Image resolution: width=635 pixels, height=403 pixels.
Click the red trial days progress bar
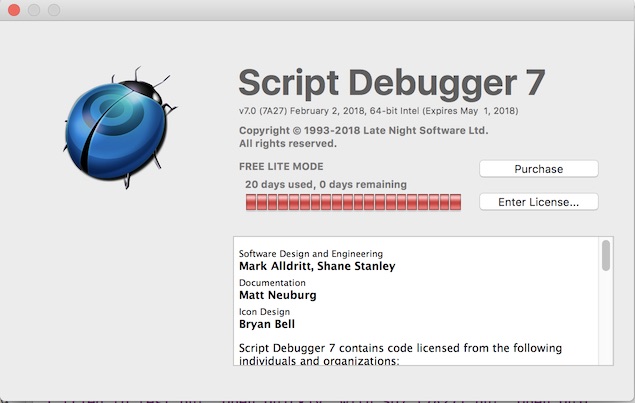353,202
